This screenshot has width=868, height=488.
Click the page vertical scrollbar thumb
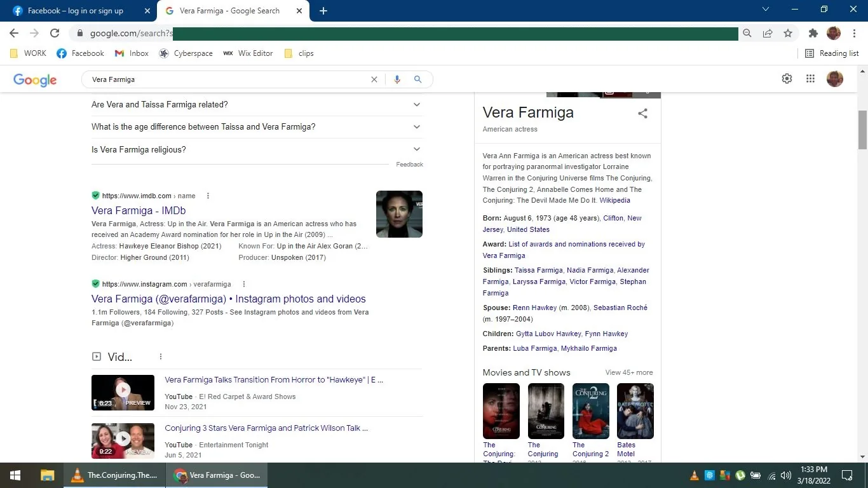[x=862, y=130]
